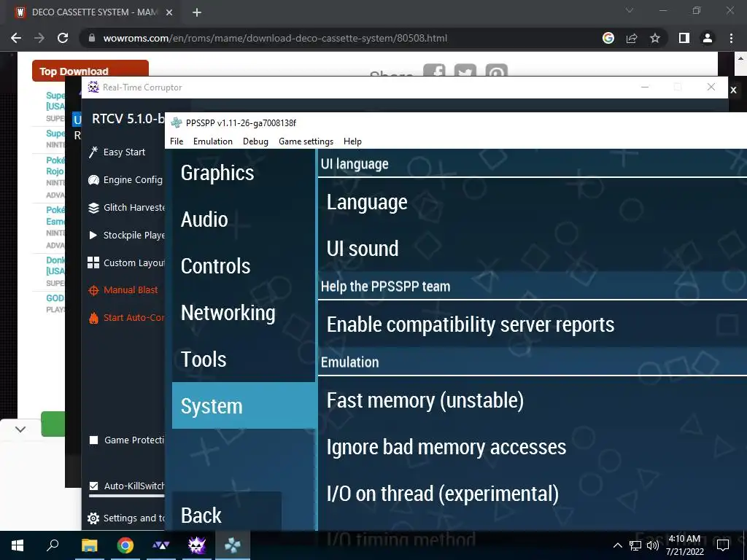
Task: Open the Game settings menu
Action: click(x=306, y=141)
